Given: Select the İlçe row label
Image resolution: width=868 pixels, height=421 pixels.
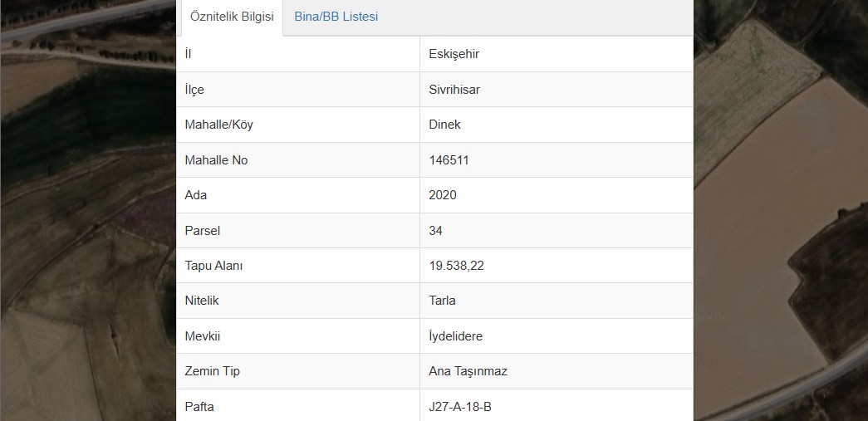Looking at the screenshot, I should (x=194, y=89).
